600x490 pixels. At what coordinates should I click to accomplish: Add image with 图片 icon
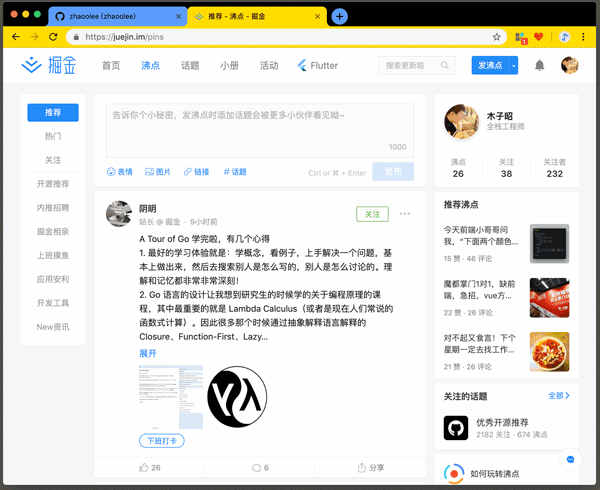point(158,172)
